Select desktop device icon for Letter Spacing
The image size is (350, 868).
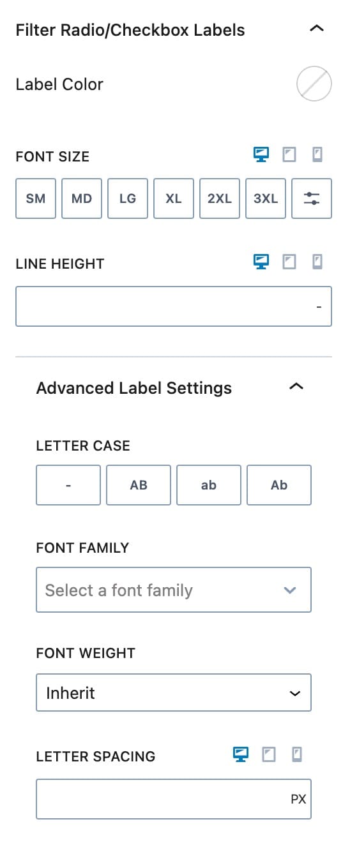(241, 755)
